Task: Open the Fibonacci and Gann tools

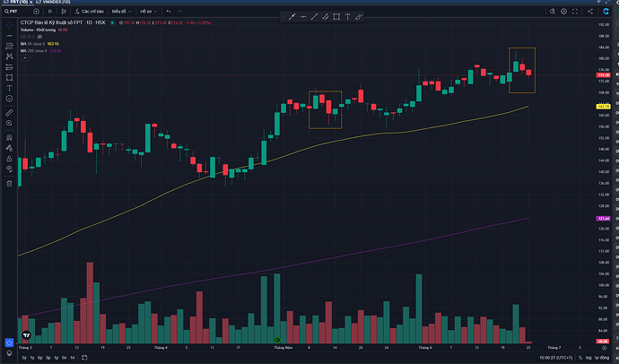Action: [9, 46]
